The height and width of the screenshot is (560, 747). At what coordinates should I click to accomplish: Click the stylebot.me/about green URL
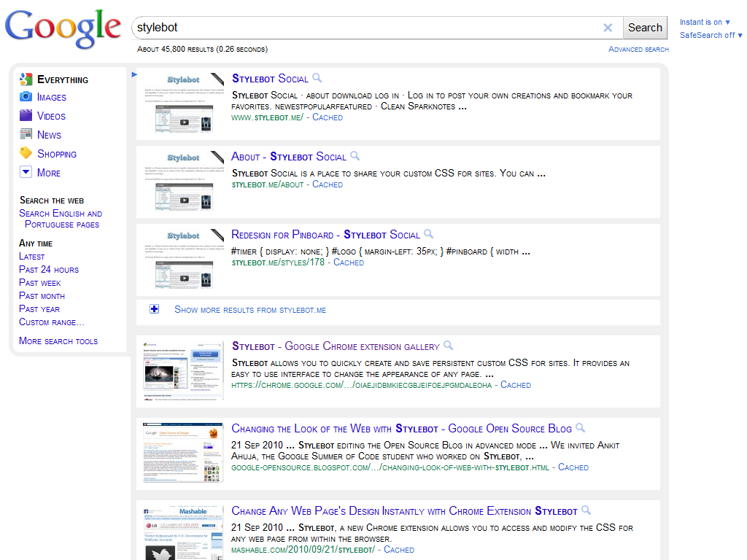tap(268, 184)
